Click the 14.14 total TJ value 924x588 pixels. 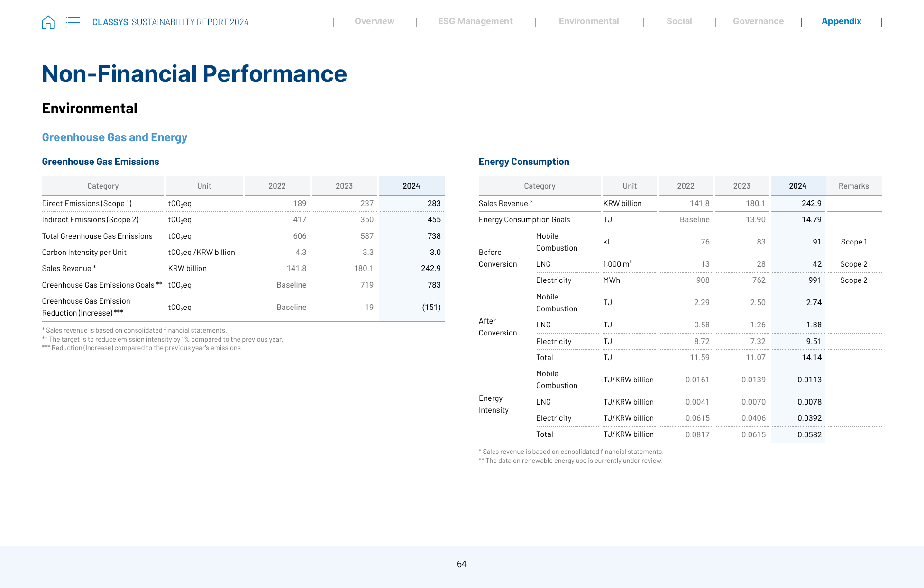[x=812, y=357]
